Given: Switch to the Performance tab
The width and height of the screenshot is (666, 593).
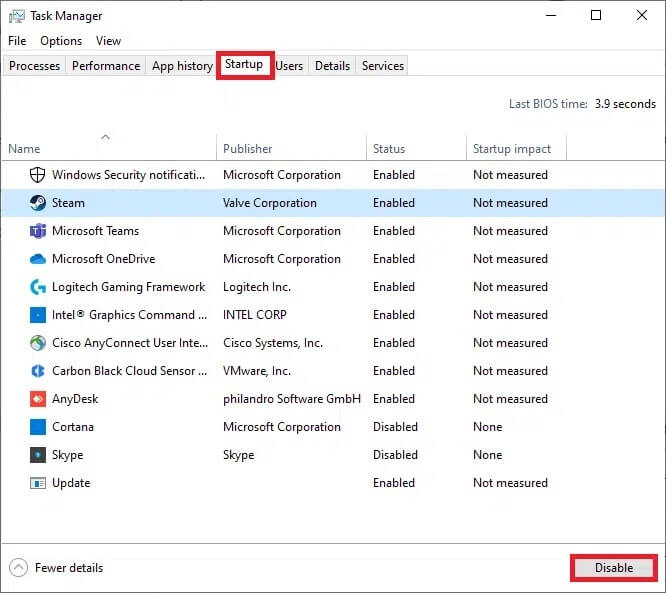Looking at the screenshot, I should pos(106,66).
